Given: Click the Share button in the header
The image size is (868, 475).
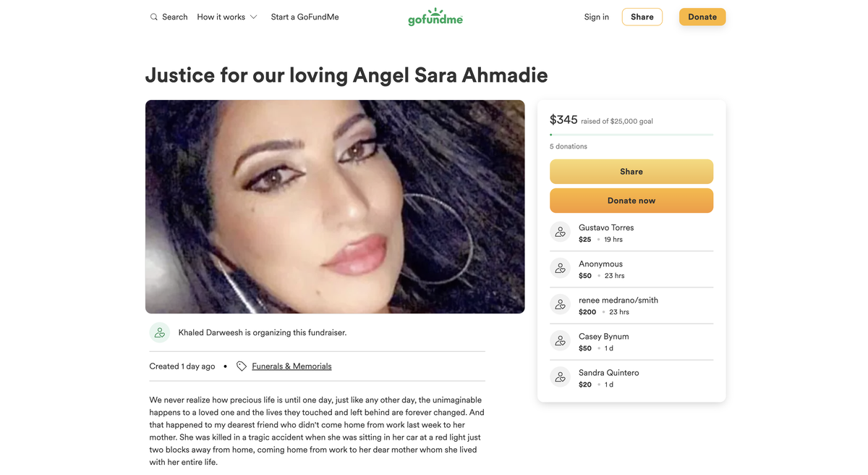Looking at the screenshot, I should coord(642,17).
